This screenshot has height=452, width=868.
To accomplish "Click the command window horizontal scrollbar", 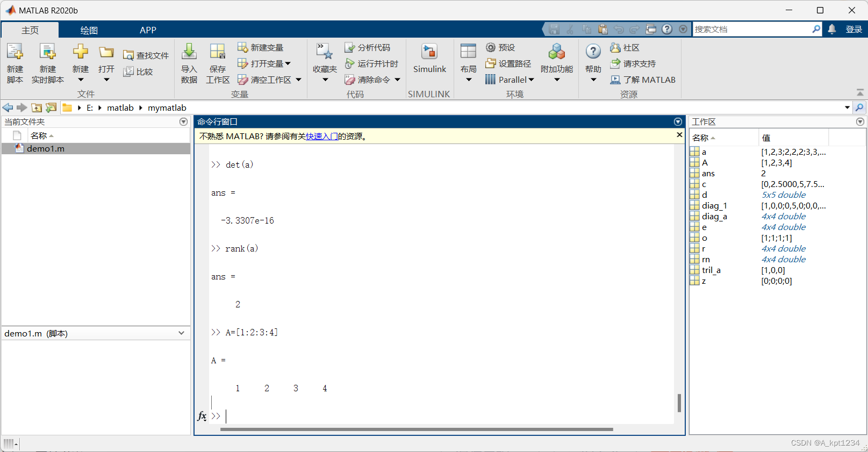I will click(x=417, y=429).
